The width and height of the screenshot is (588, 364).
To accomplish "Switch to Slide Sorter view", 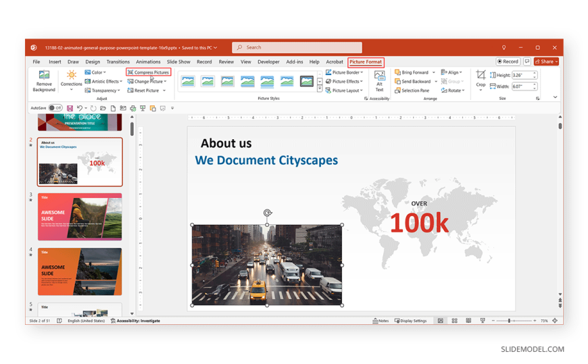I will (x=454, y=321).
